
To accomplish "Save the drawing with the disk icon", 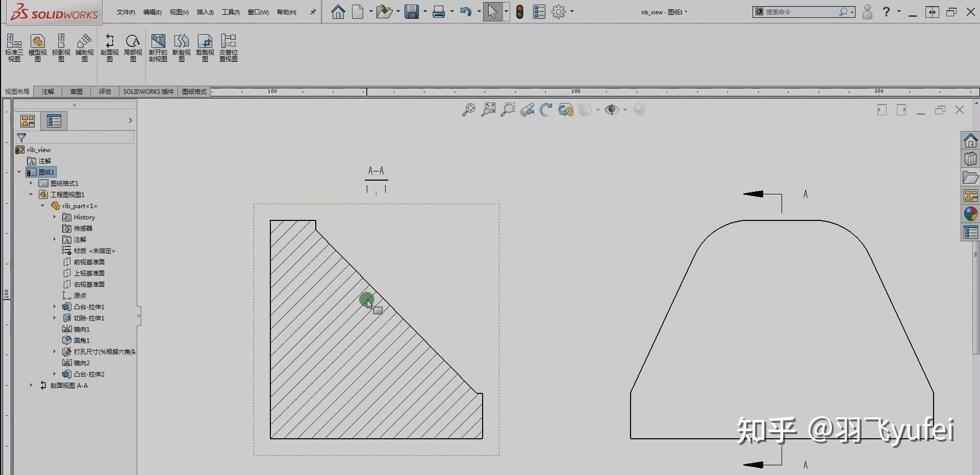I will pyautogui.click(x=412, y=11).
